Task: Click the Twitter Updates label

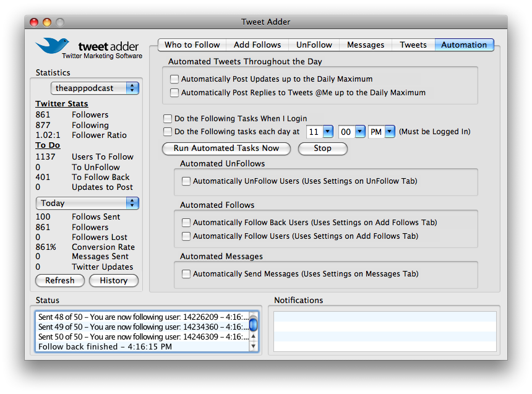Action: tap(103, 267)
